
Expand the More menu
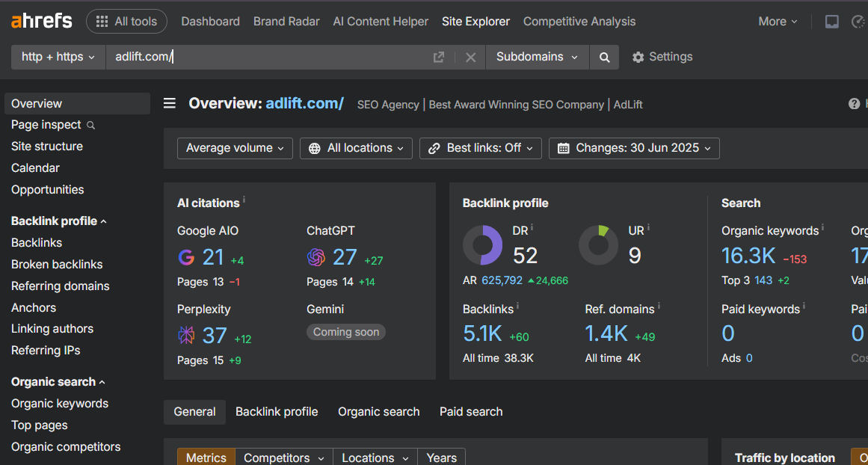778,22
